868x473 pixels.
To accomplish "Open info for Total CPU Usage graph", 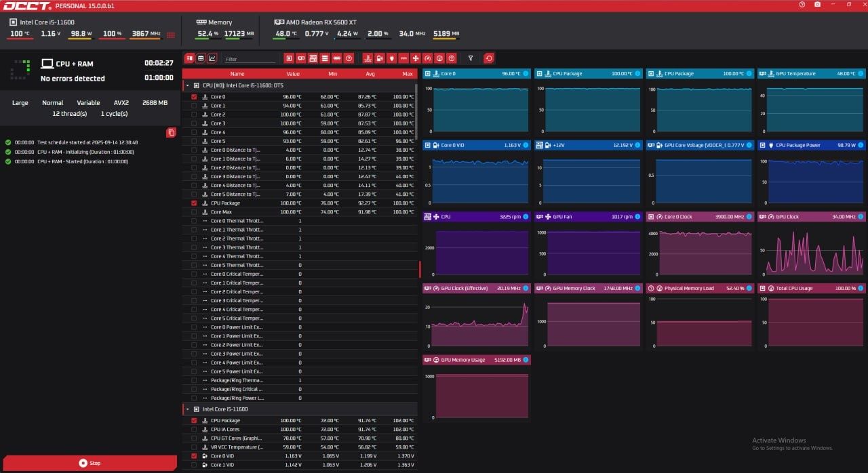I will 861,288.
